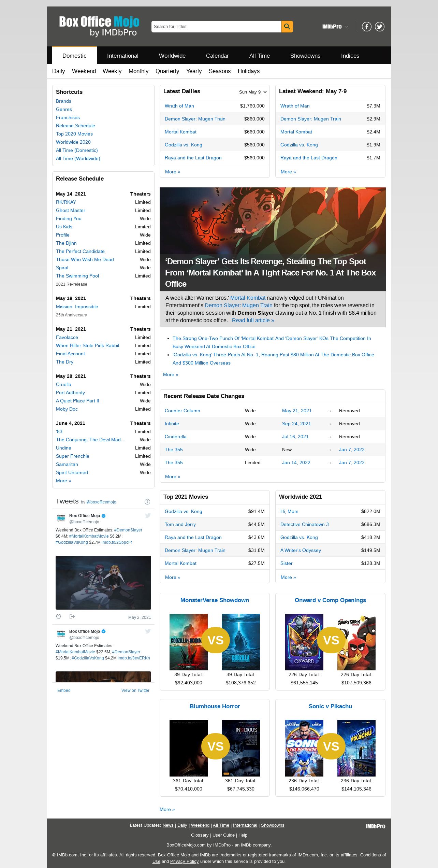Open Top 2020 Movies shortcut

pyautogui.click(x=74, y=134)
